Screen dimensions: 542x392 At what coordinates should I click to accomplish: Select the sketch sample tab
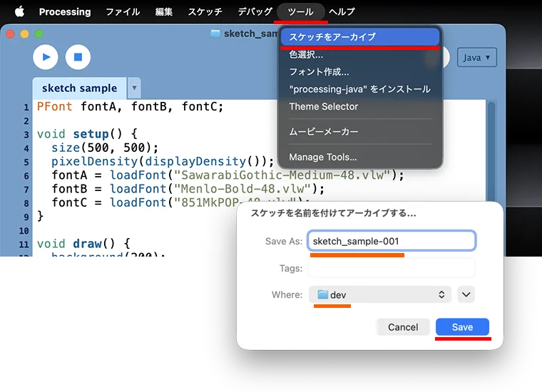pyautogui.click(x=79, y=88)
